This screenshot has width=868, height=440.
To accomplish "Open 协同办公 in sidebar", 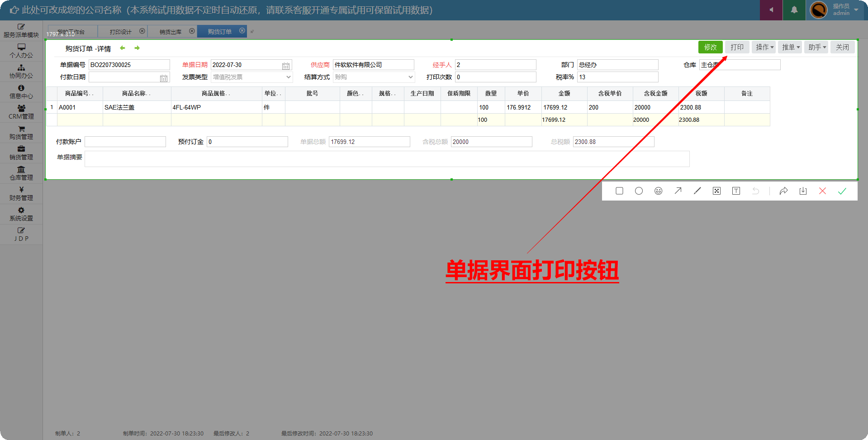I will coord(21,72).
